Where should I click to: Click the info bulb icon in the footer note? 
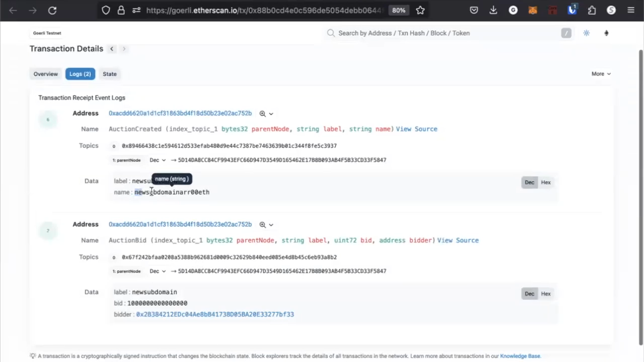(33, 356)
